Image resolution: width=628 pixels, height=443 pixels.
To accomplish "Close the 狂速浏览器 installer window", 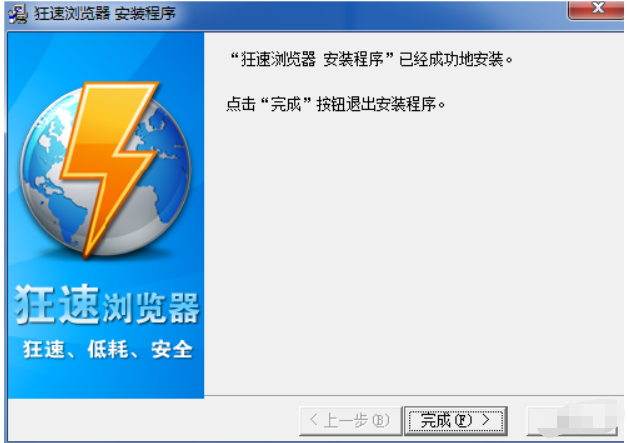I will (x=596, y=9).
